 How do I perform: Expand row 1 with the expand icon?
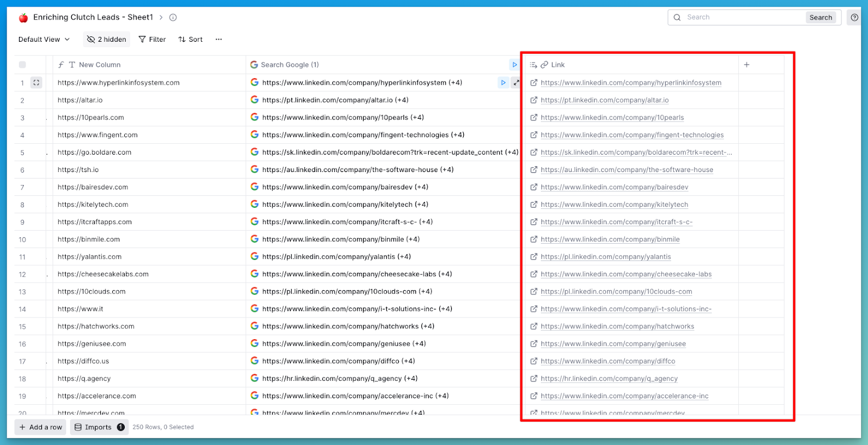click(36, 82)
